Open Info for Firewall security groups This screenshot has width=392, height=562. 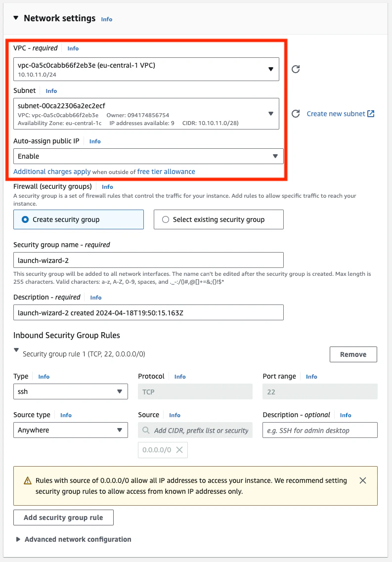click(x=107, y=186)
